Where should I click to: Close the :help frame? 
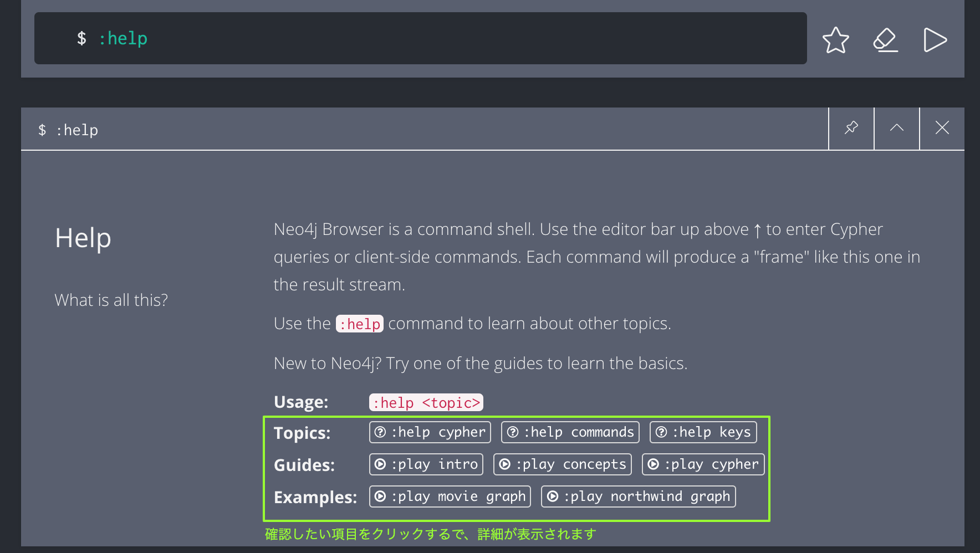(x=942, y=128)
